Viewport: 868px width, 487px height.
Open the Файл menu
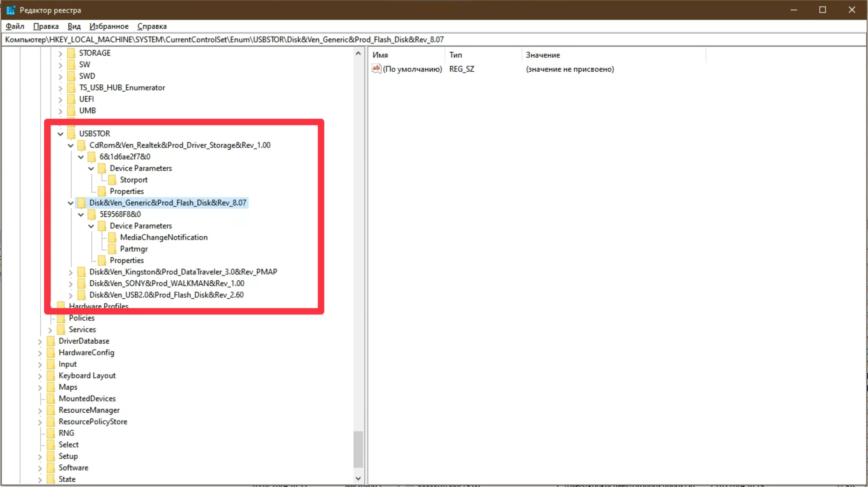click(15, 26)
